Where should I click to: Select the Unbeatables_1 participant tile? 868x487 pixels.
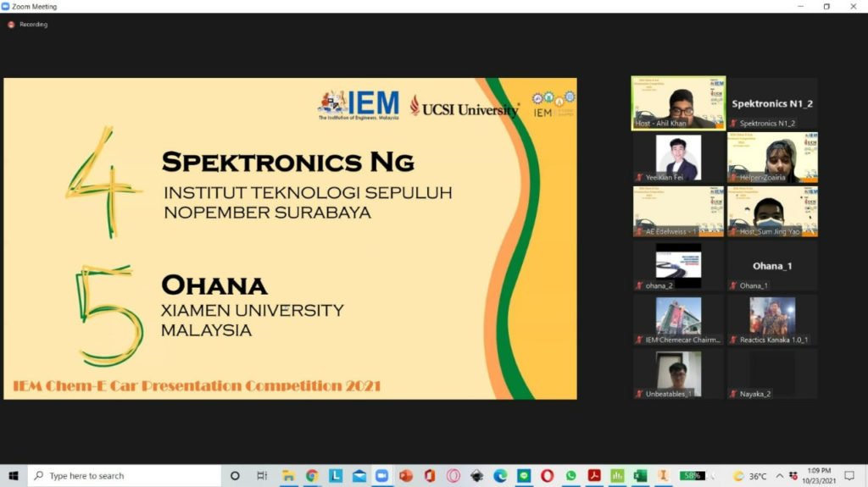tap(678, 374)
